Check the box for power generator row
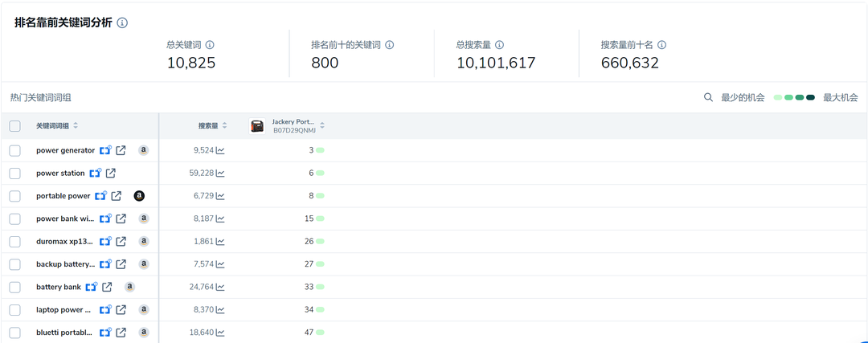This screenshot has height=343, width=868. pos(14,150)
